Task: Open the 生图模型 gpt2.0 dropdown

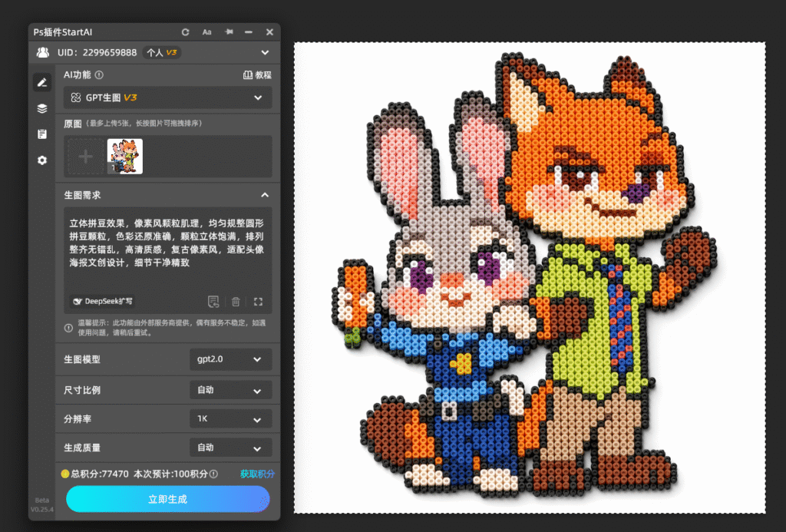Action: (230, 359)
